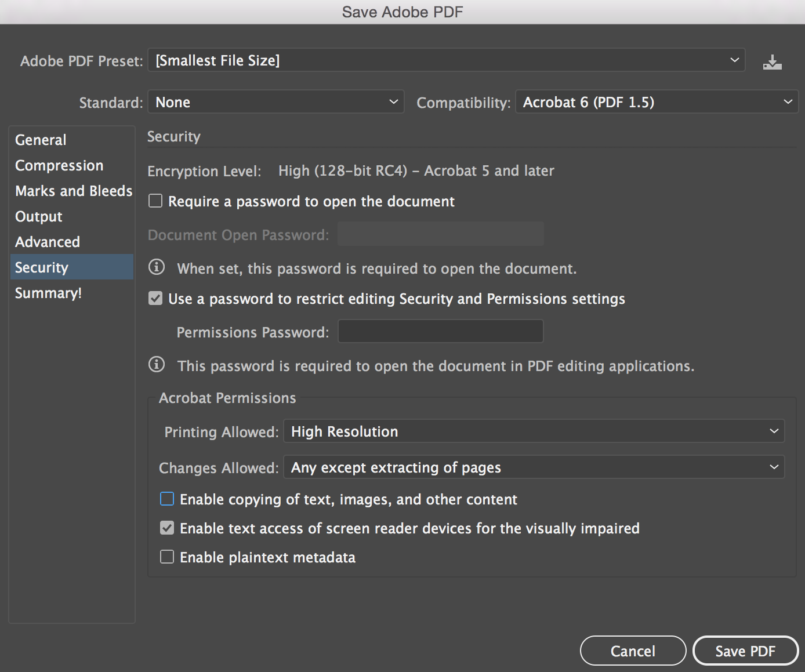Open the Compatibility dropdown
This screenshot has width=805, height=672.
[x=657, y=102]
